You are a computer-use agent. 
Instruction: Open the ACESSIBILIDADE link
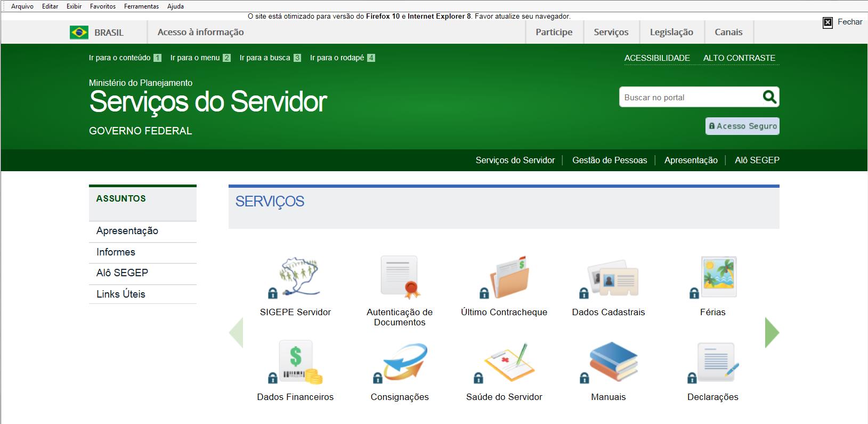[657, 58]
